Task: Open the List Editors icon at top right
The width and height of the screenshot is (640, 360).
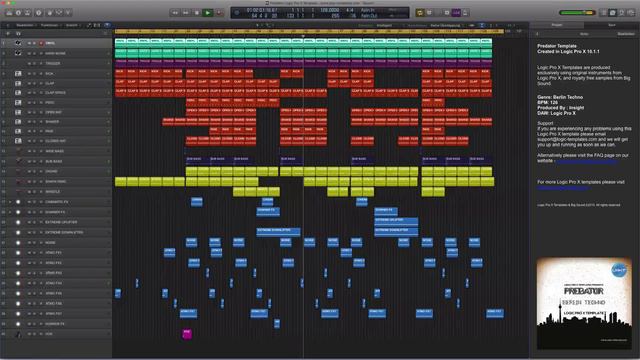Action: (x=604, y=13)
